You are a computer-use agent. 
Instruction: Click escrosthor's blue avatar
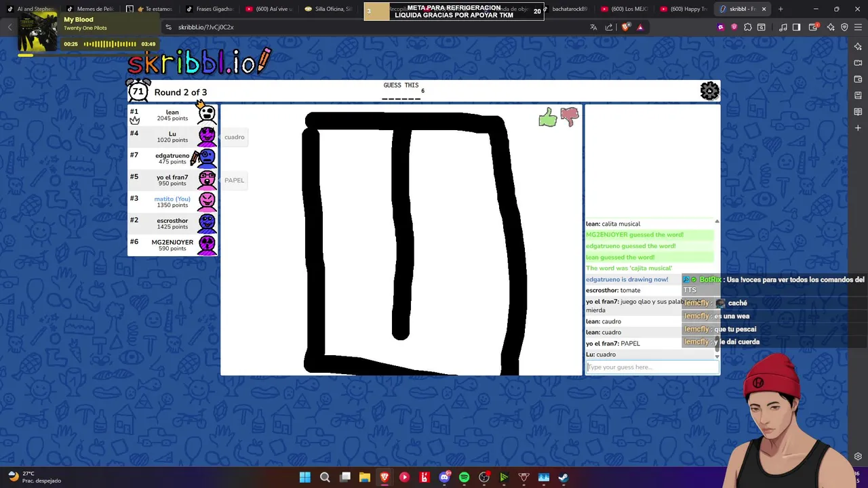[x=207, y=223]
